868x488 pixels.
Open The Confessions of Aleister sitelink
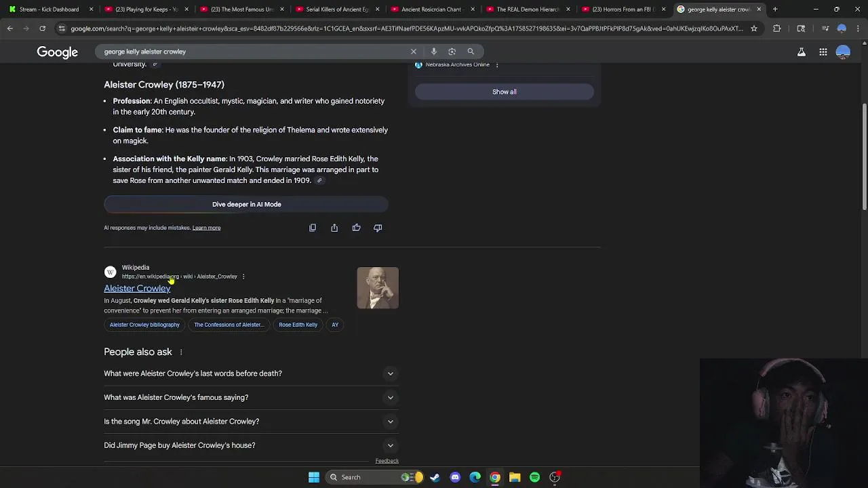[x=229, y=325]
